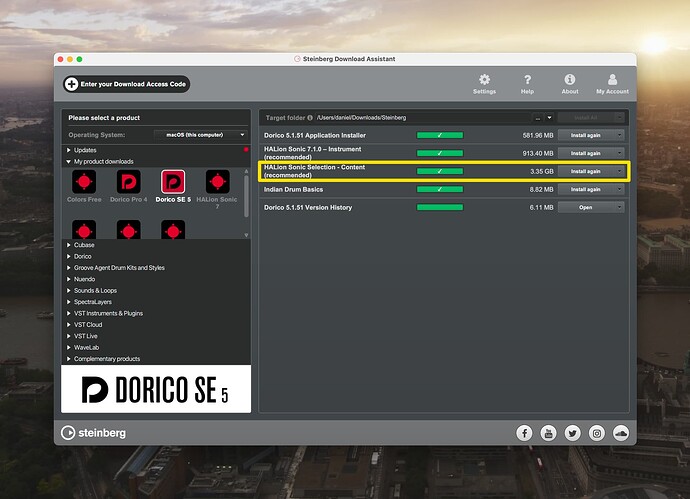The height and width of the screenshot is (499, 690).
Task: Select the Colors Free product icon
Action: (84, 181)
